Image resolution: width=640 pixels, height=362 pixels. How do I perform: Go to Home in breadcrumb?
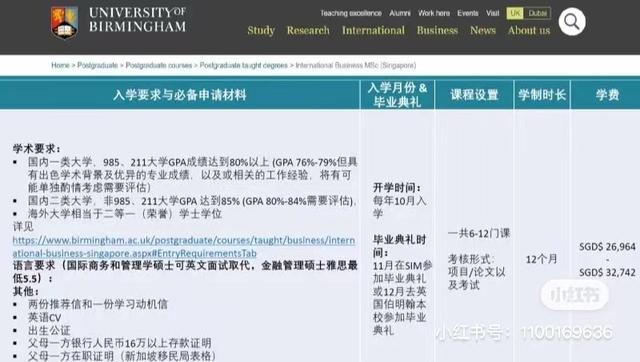click(x=60, y=65)
